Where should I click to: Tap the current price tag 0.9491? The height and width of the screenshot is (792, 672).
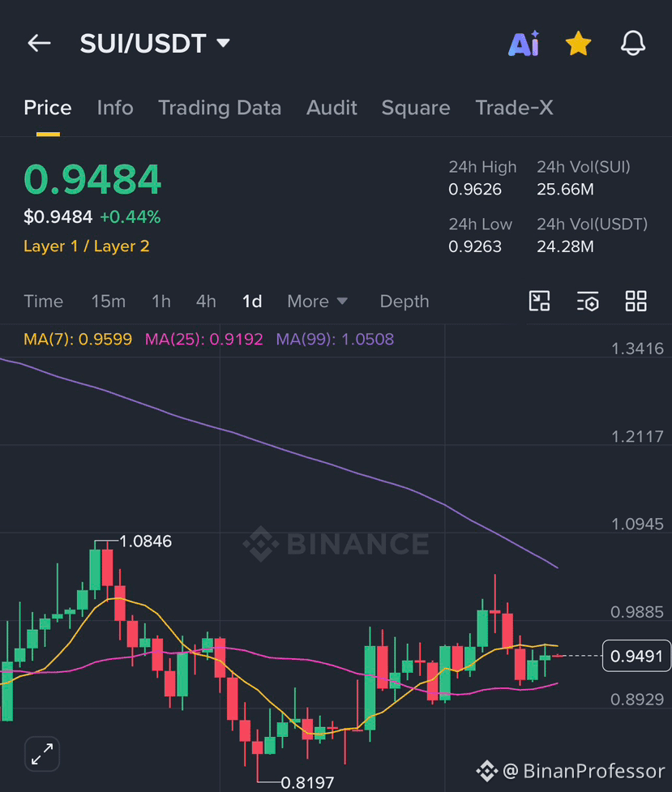(636, 656)
